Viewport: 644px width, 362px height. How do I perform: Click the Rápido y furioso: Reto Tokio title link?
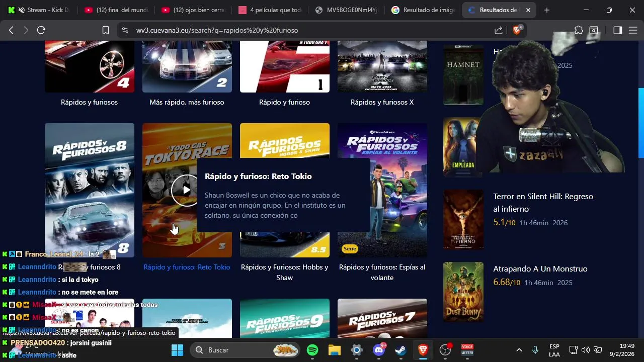pyautogui.click(x=187, y=267)
